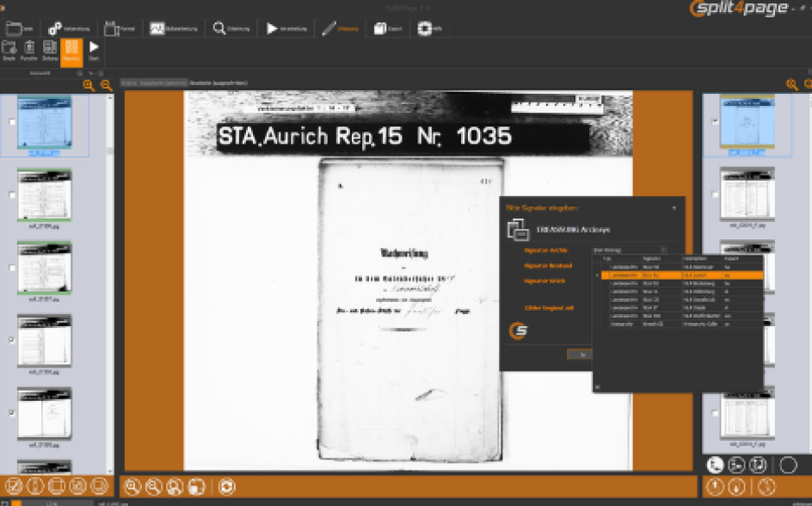Zoom out left thumbnail panel with orange magnifier
Image resolution: width=812 pixels, height=506 pixels.
point(106,85)
